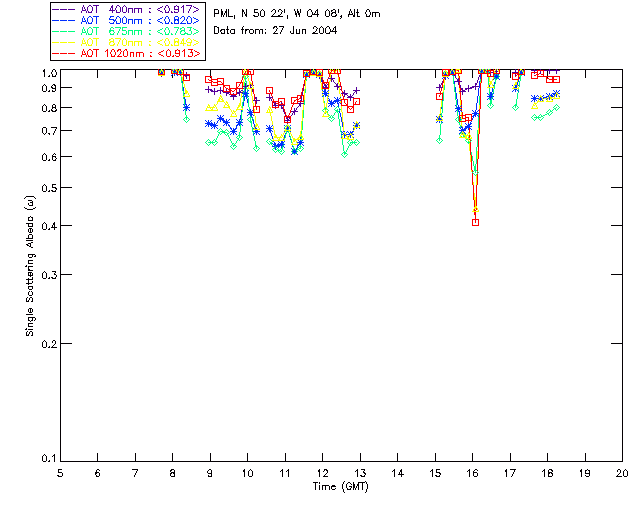Image resolution: width=640 pixels, height=512 pixels.
Task: Click the x-axis tick label 11
Action: 285,473
